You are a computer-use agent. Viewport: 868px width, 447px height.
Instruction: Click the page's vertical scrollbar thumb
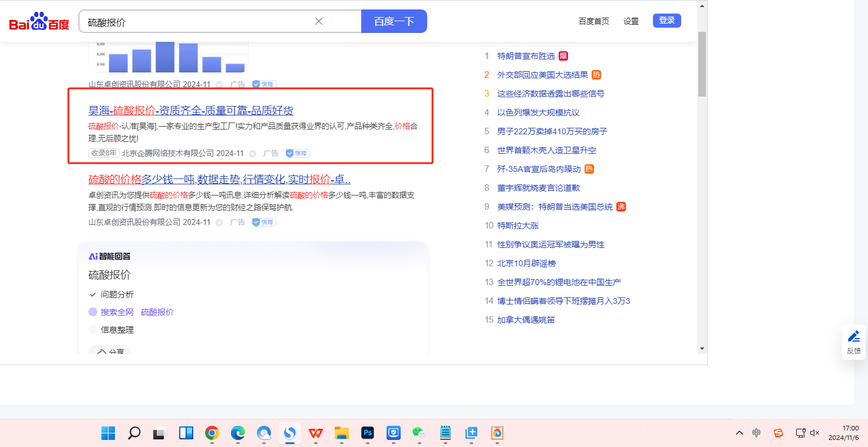[x=702, y=64]
